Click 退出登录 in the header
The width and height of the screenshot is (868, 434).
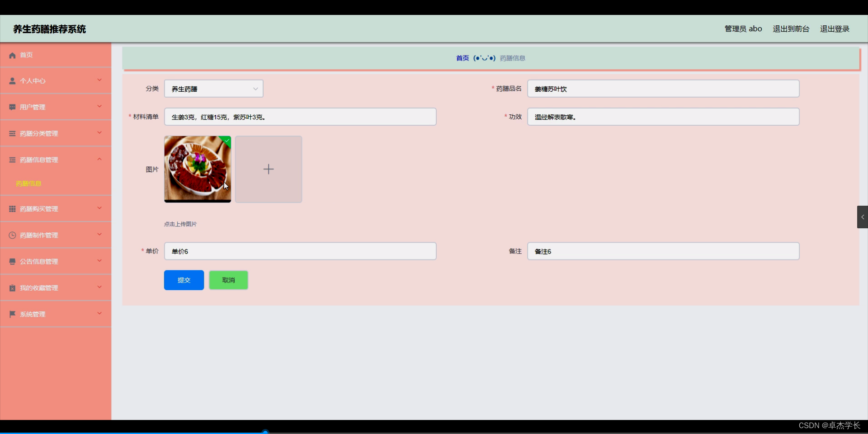tap(835, 29)
